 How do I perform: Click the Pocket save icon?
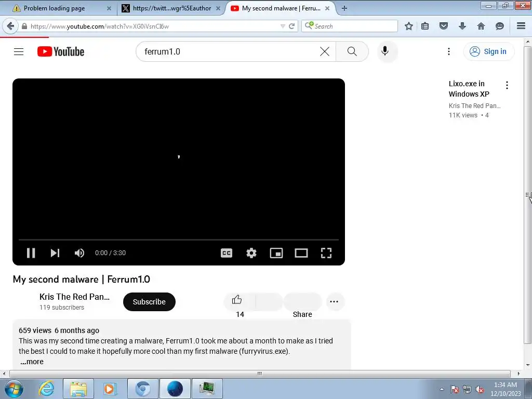[444, 26]
